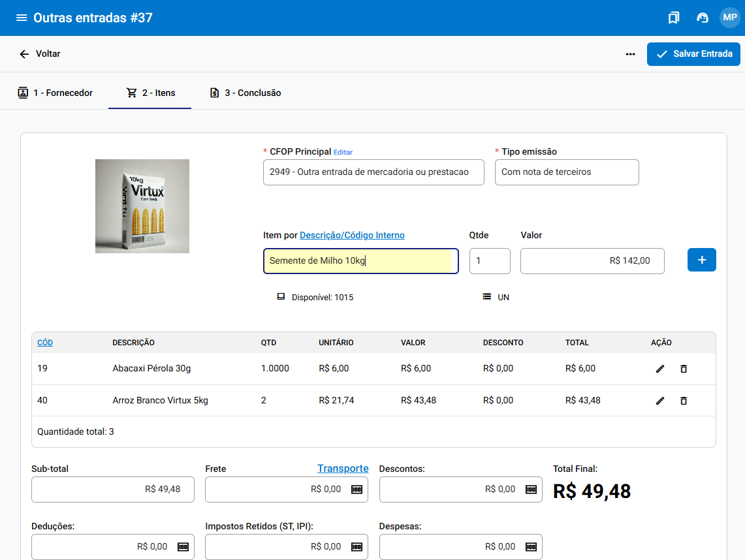Click the bookmark icon in header

(x=673, y=18)
